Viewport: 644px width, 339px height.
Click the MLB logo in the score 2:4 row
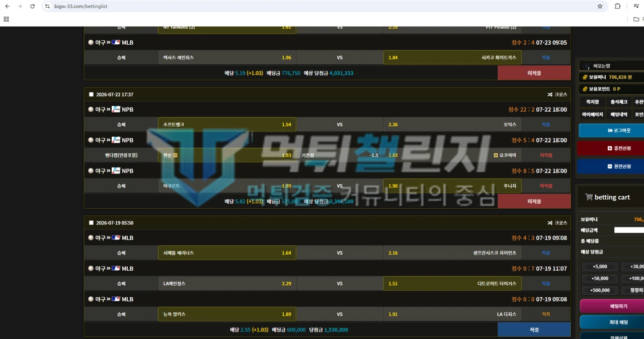point(116,43)
